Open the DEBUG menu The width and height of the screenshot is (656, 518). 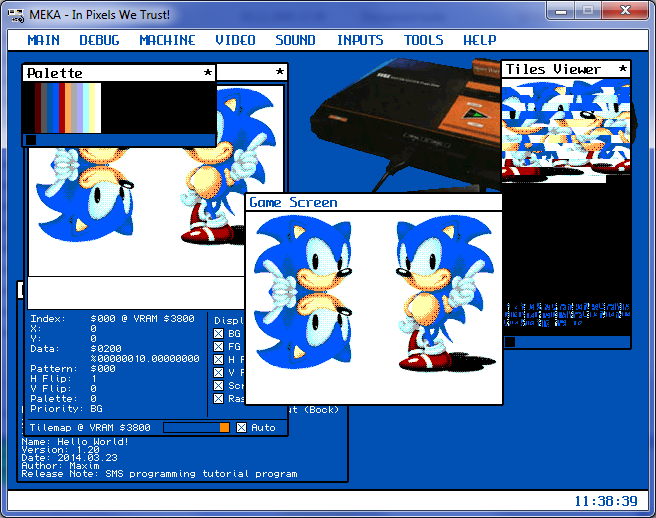coord(99,40)
